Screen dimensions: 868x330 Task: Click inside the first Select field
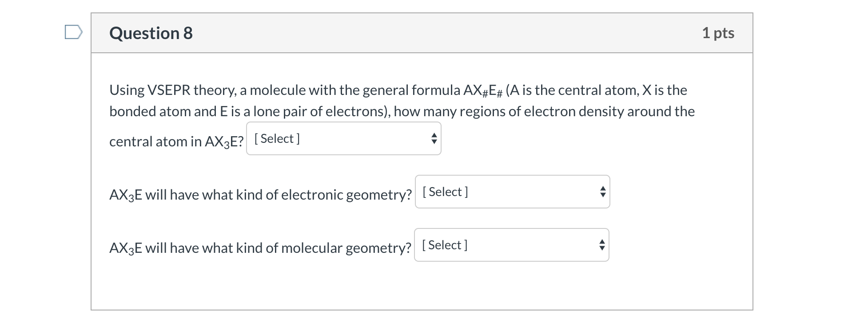[311, 138]
